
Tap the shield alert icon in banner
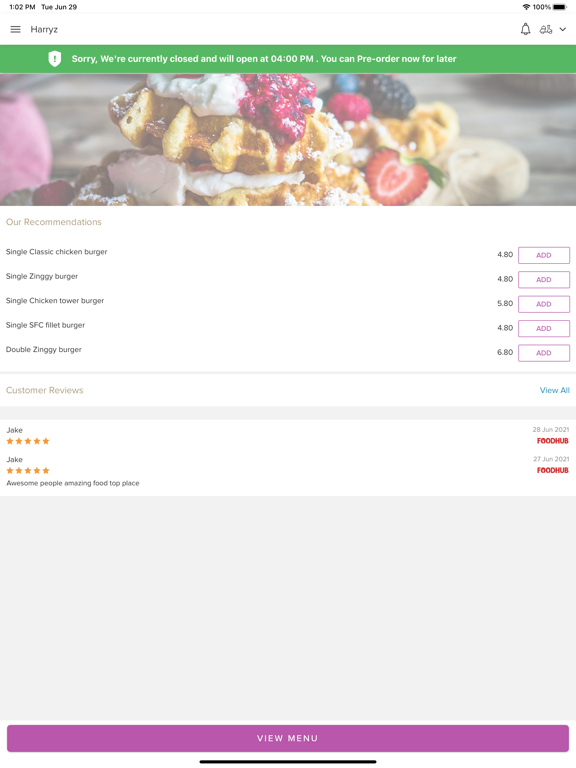click(x=54, y=59)
